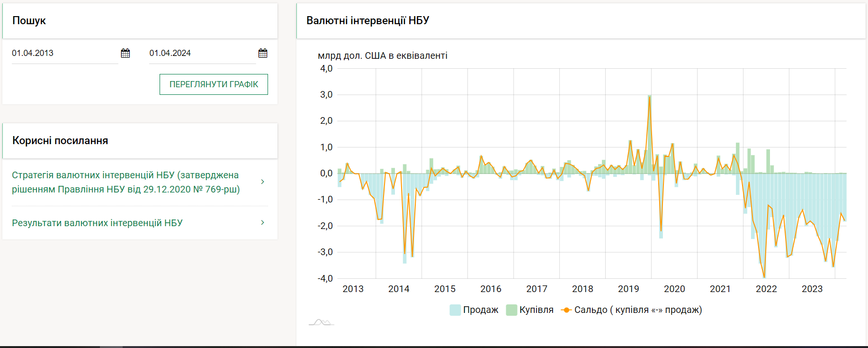Screen dimensions: 868x348
Task: Click the Купівля green legend swatch
Action: tap(511, 310)
